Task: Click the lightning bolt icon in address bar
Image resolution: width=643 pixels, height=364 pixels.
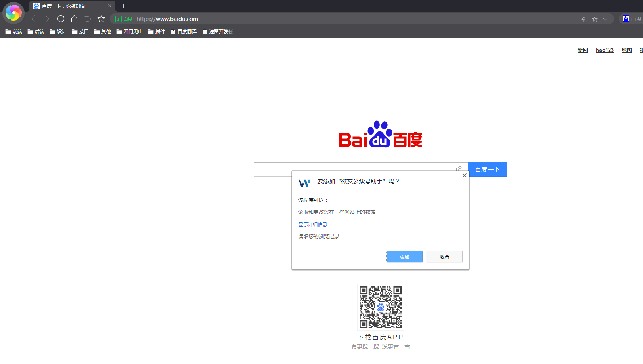Action: point(584,19)
